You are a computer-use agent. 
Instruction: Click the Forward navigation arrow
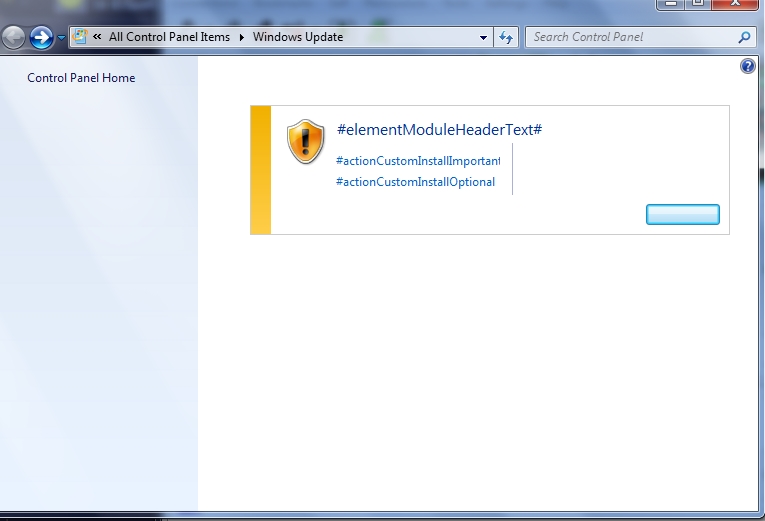(41, 37)
